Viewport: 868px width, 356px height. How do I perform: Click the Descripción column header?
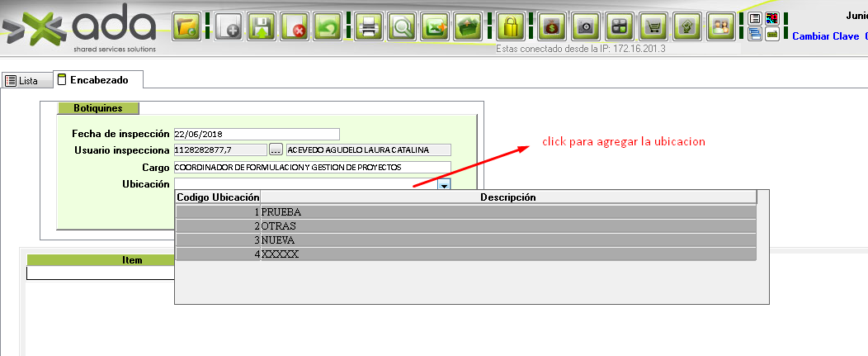pos(508,197)
